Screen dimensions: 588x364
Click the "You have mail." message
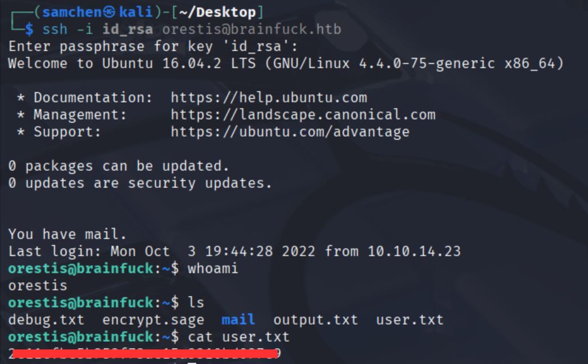click(x=68, y=234)
